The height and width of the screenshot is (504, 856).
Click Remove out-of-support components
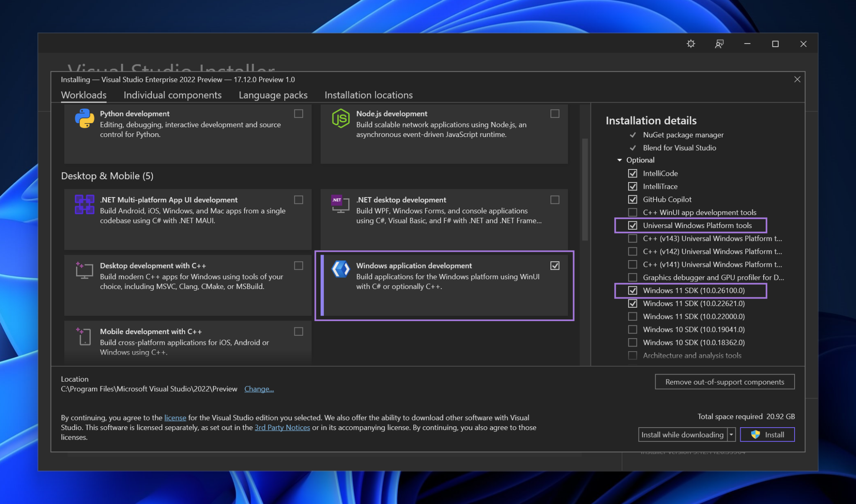725,382
